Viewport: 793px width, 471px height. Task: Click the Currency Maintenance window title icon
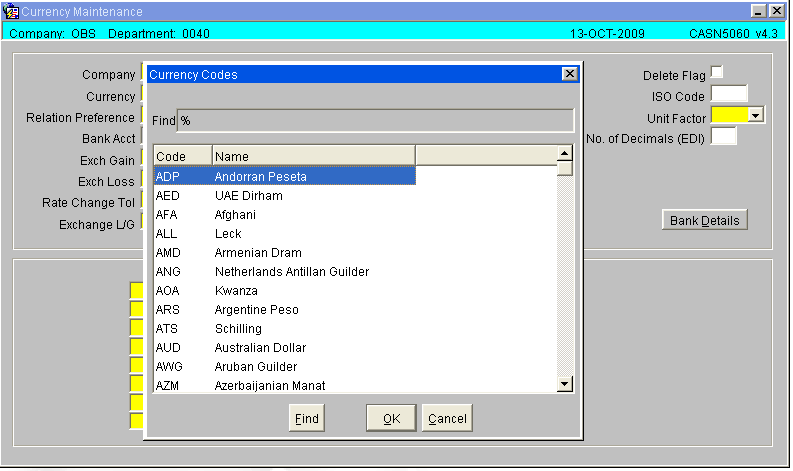[x=10, y=11]
